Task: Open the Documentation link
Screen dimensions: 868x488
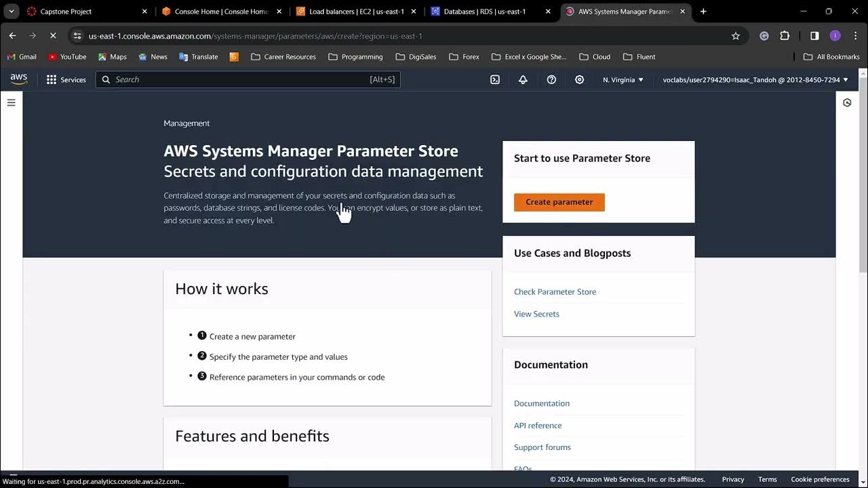Action: point(542,403)
